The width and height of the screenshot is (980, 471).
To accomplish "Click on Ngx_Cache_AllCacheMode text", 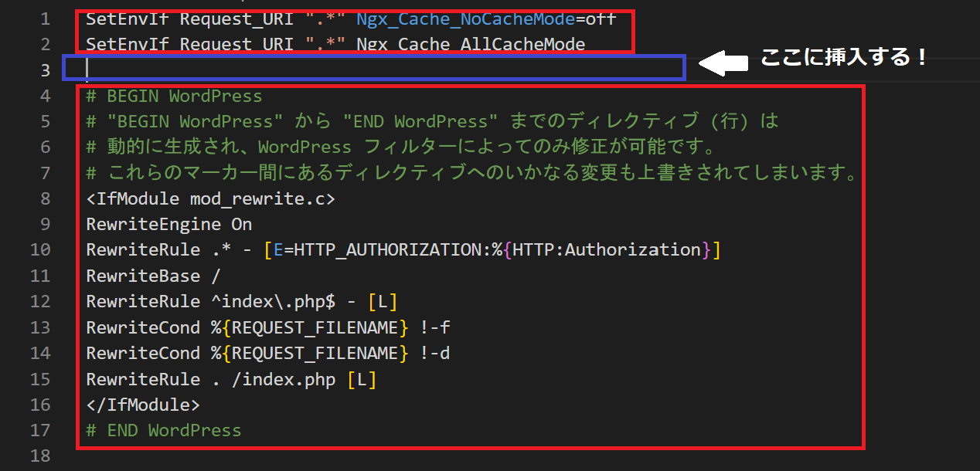I will 471,45.
